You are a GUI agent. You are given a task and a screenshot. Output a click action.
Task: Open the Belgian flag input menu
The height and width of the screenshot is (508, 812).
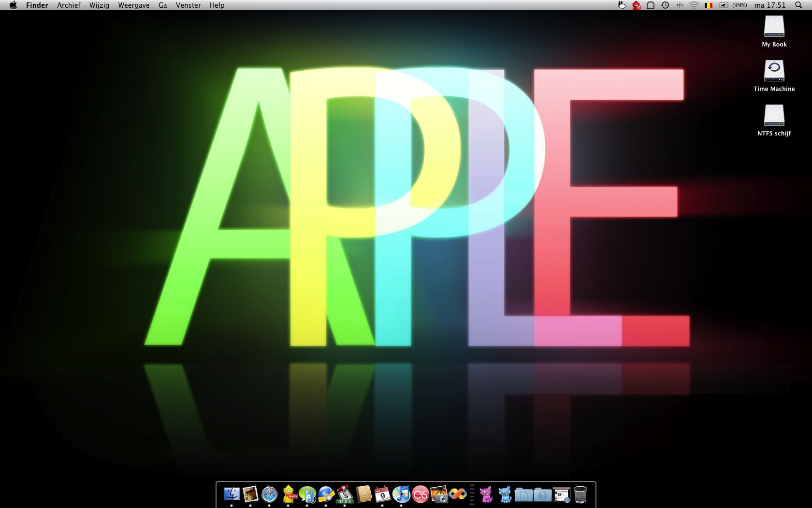pos(709,5)
